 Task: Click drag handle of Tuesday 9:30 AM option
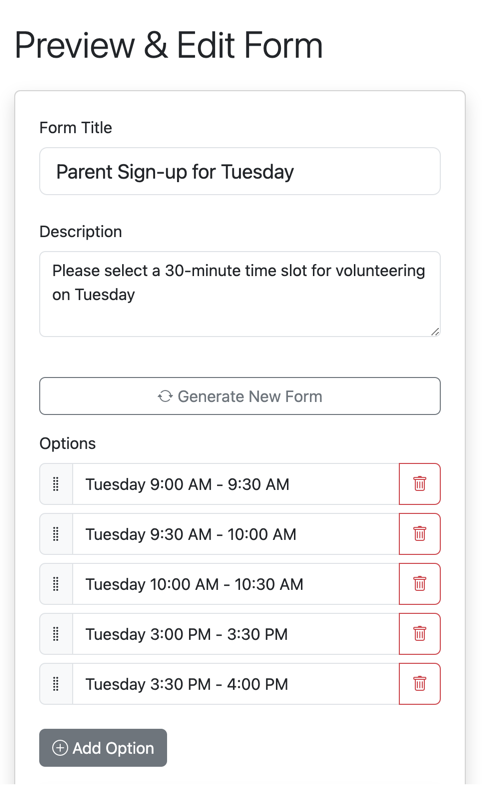pos(56,534)
